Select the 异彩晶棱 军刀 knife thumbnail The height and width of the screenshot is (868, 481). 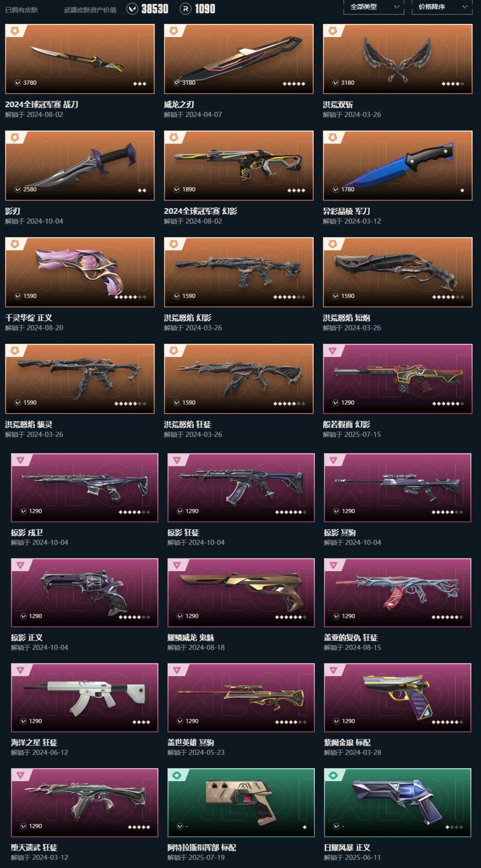click(x=397, y=165)
